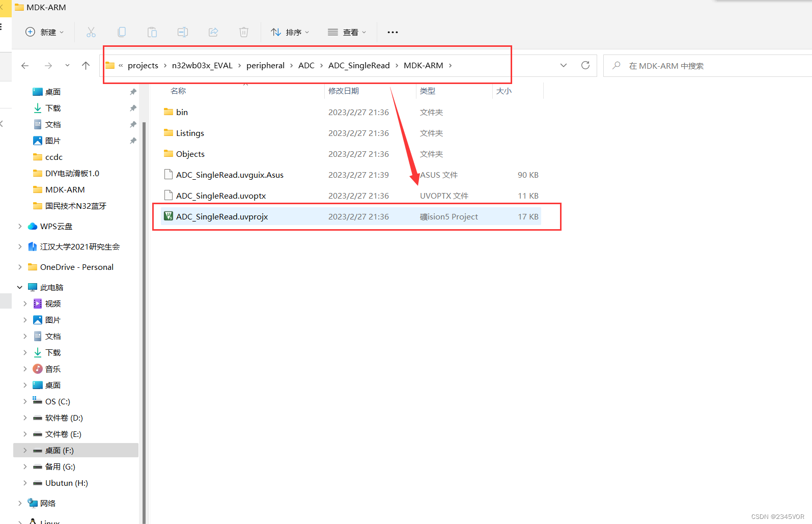Open the recent locations dropdown arrow

click(67, 66)
